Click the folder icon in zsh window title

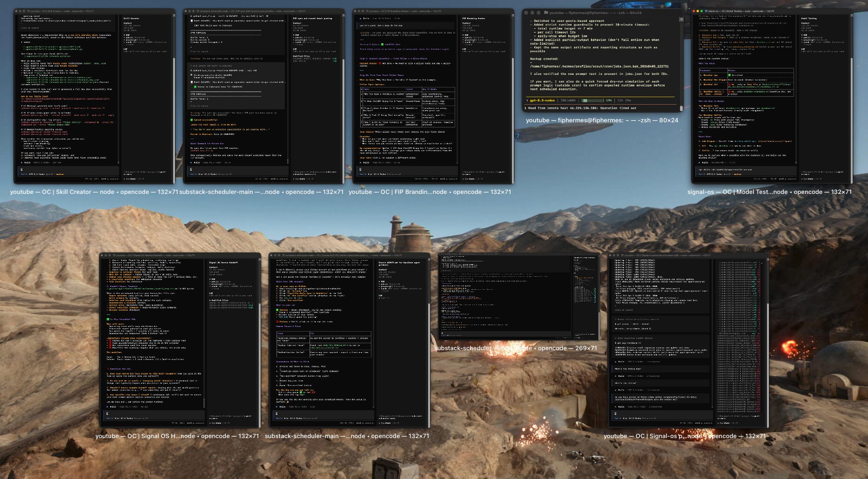(546, 13)
